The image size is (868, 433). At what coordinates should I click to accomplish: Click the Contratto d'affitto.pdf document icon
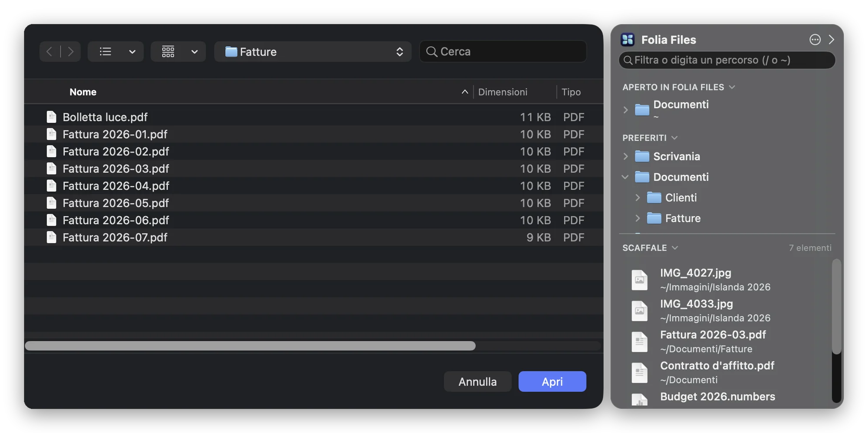[x=639, y=373]
